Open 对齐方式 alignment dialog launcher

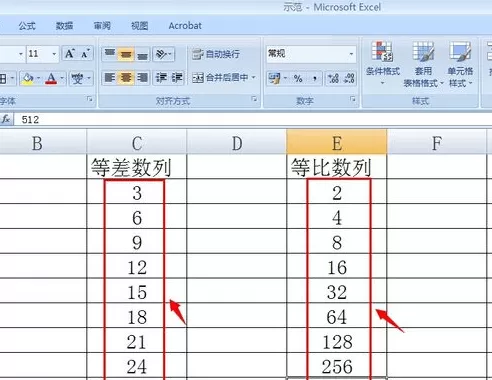(x=254, y=99)
